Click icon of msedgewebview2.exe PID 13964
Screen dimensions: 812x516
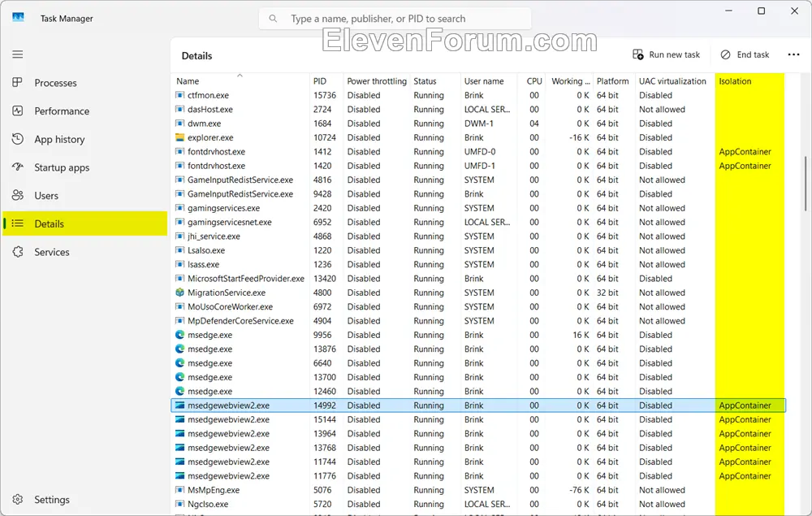[179, 433]
